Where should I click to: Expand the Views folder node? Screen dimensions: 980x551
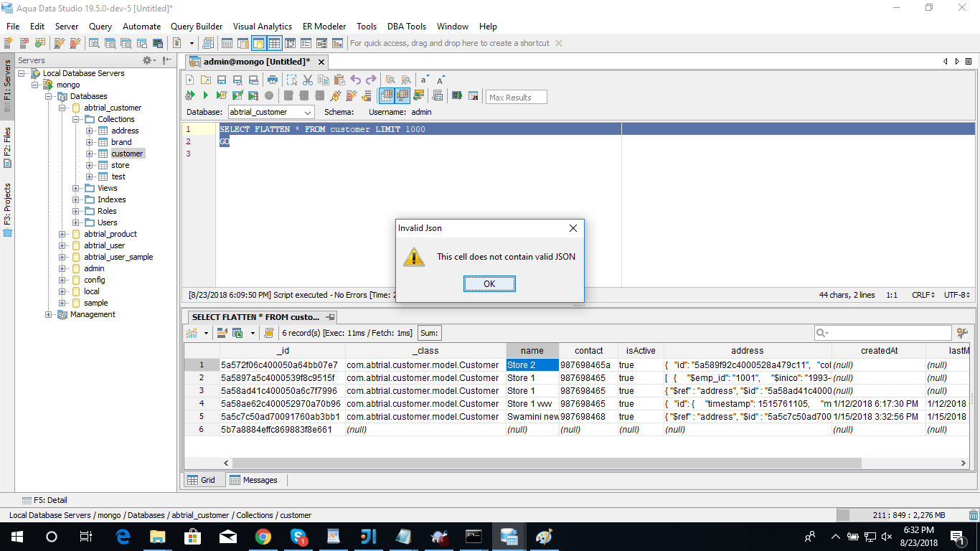pyautogui.click(x=76, y=188)
